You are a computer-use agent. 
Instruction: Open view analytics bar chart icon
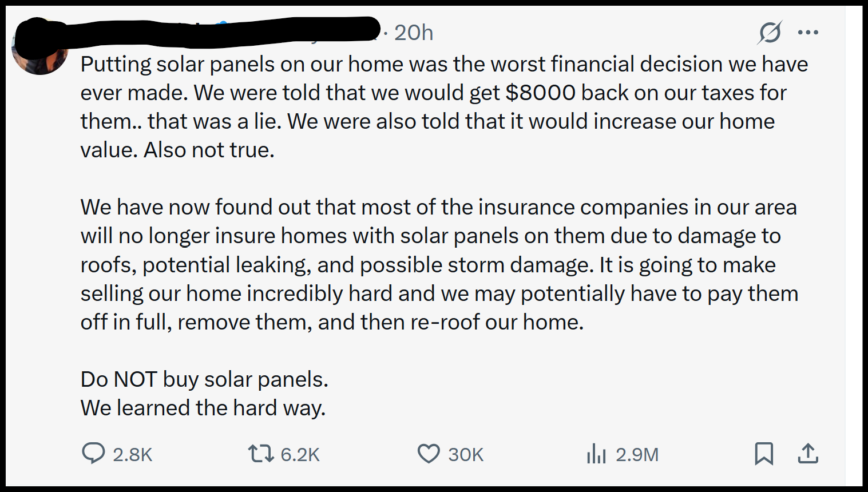point(596,454)
